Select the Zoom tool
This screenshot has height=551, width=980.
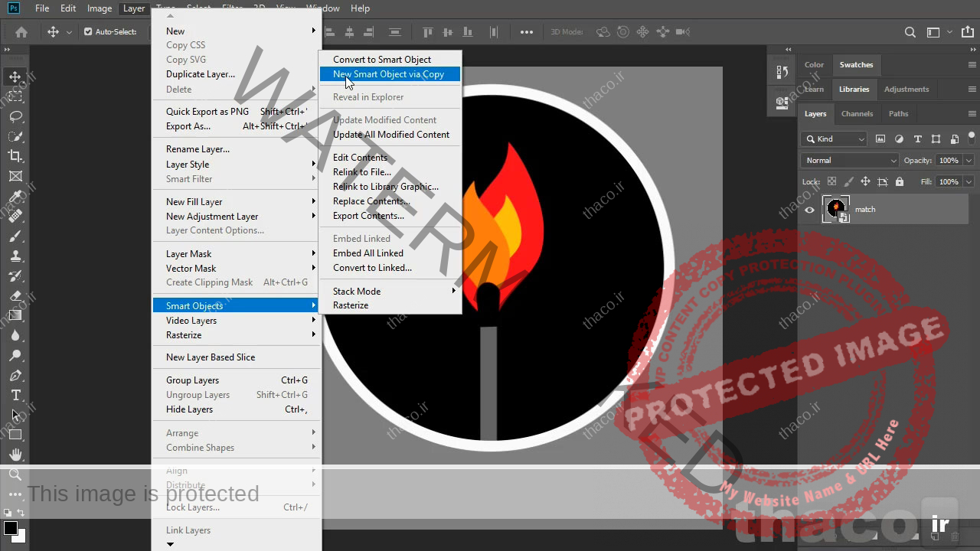[x=15, y=474]
